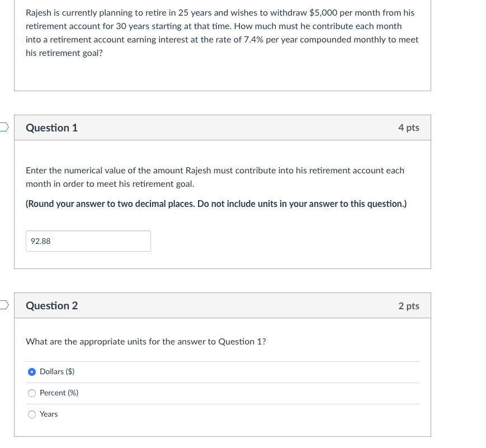Click the "Dollars ($)" answer label text

coord(58,371)
